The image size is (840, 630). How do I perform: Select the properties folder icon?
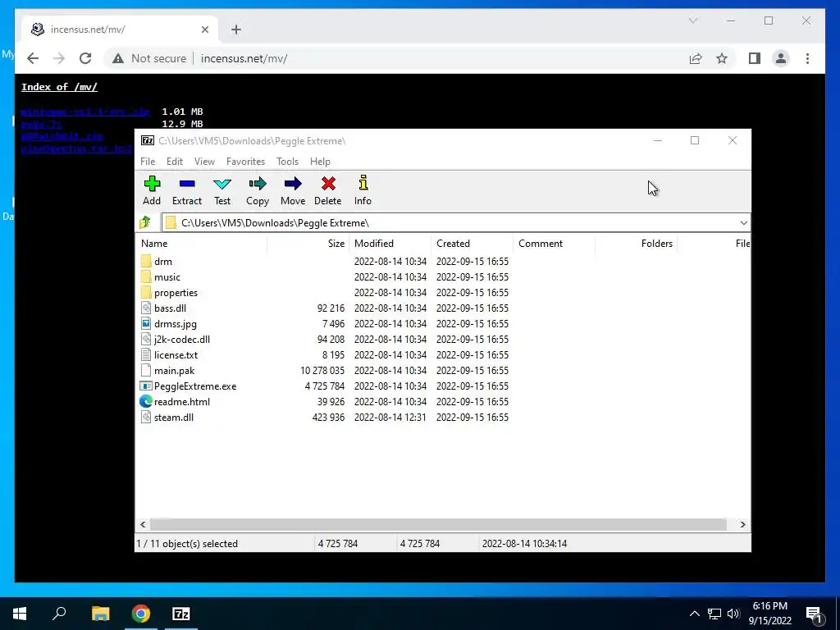pyautogui.click(x=146, y=293)
